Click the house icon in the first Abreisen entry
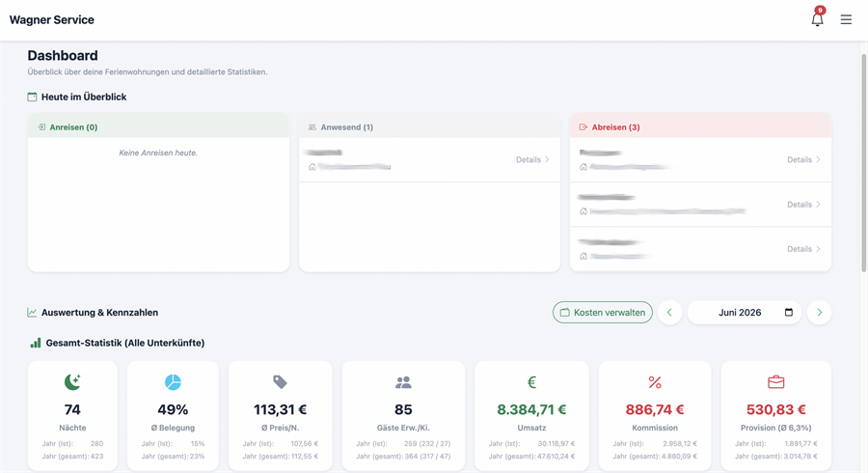 pos(583,167)
